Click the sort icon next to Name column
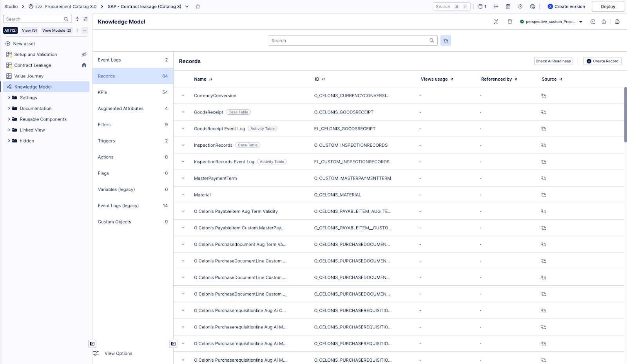 [x=210, y=79]
